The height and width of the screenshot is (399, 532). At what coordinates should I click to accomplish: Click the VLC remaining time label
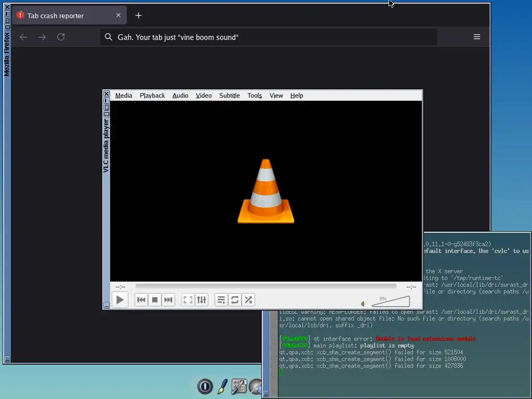tap(411, 287)
